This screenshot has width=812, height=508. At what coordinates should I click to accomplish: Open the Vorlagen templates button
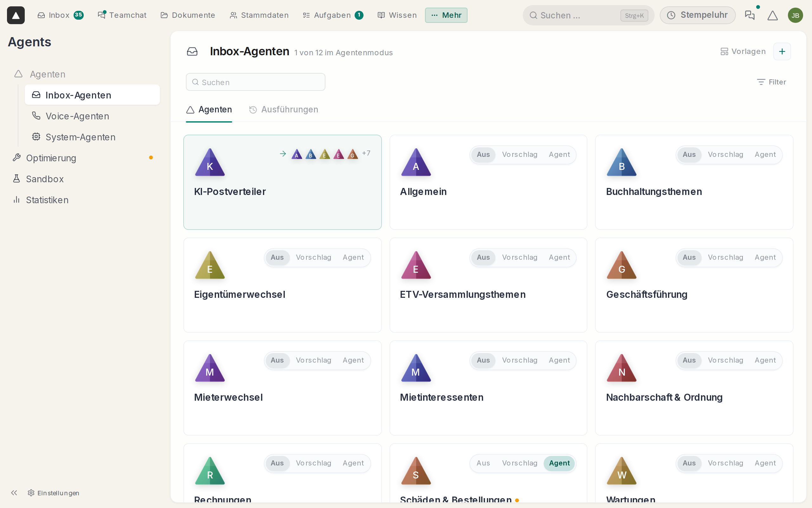click(743, 51)
